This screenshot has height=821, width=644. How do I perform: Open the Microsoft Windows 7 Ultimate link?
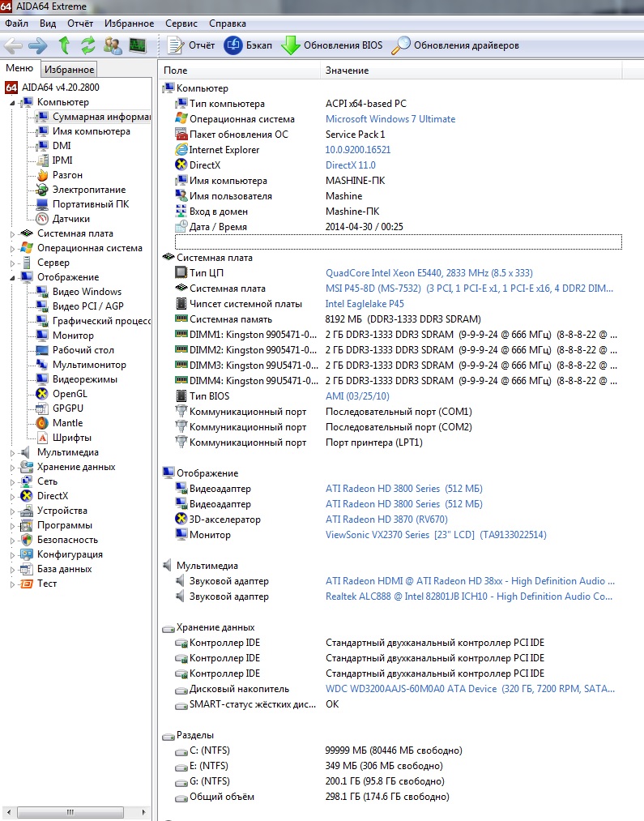click(390, 119)
